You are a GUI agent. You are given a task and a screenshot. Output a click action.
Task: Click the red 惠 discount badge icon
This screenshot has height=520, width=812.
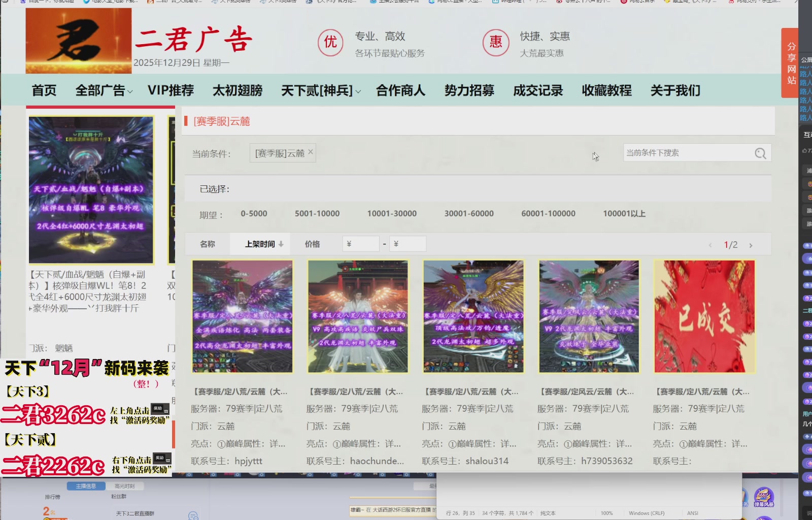[x=495, y=43]
